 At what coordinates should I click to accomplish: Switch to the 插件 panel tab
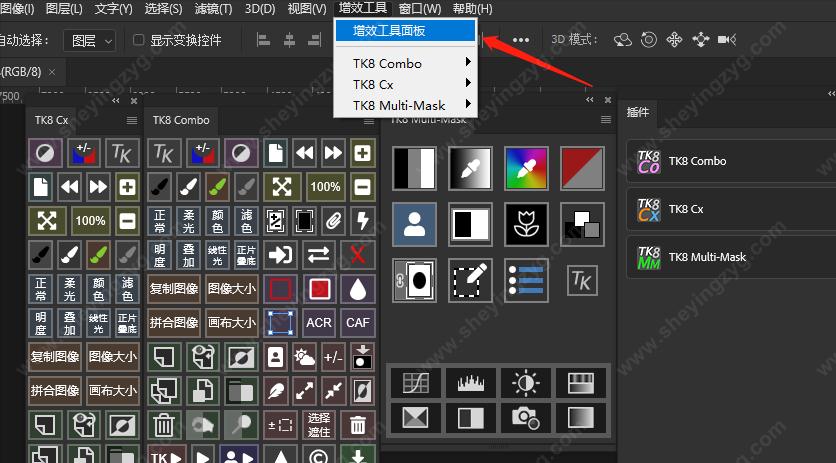click(638, 113)
